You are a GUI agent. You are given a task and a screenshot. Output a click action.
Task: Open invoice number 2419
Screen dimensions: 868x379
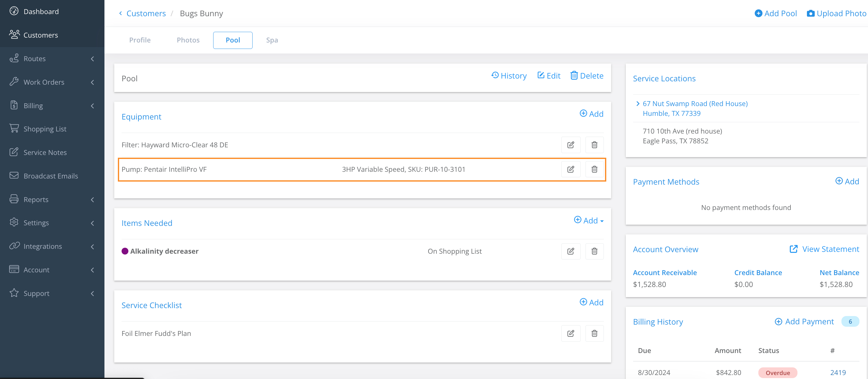pyautogui.click(x=838, y=373)
